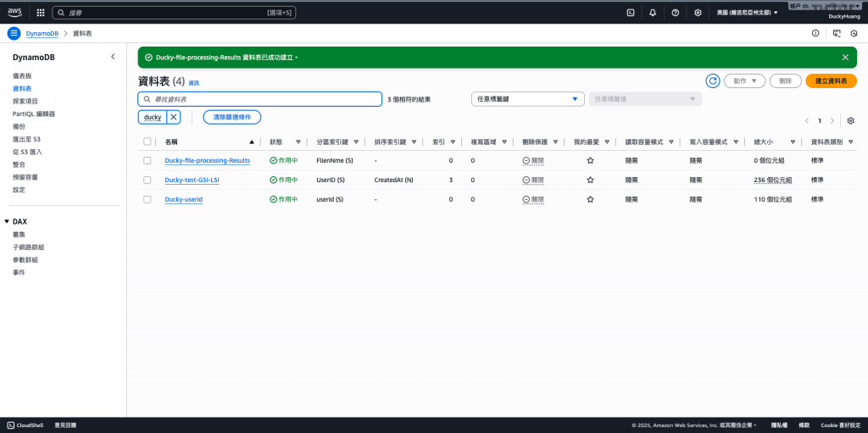Open 匯出至 S3 in the sidebar
Screen dimensions: 868x433
pos(26,140)
